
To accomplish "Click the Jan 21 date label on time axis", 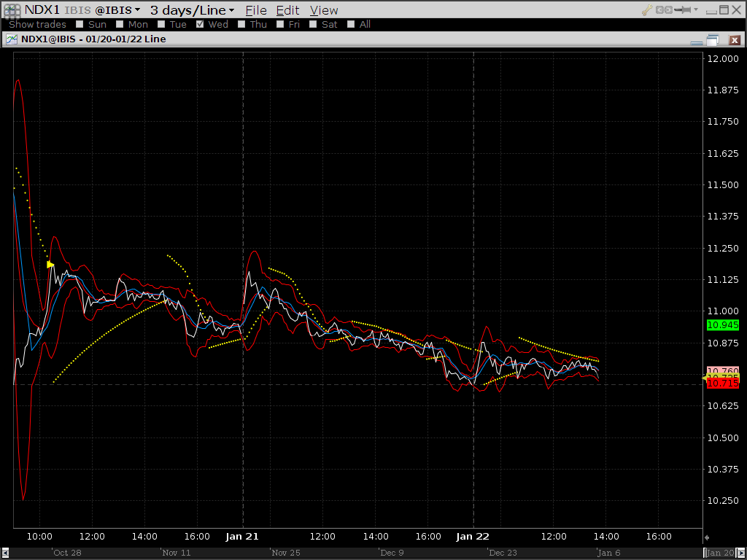I will (x=242, y=537).
